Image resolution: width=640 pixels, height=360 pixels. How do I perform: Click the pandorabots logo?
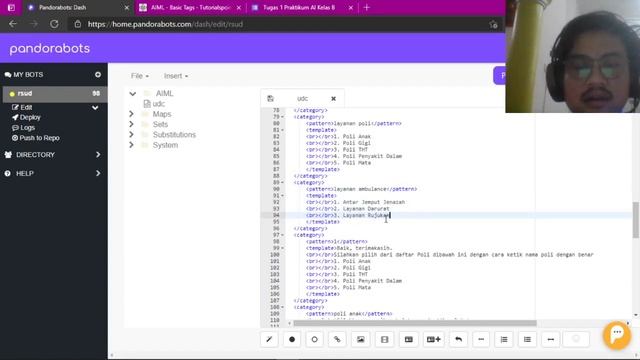click(49, 49)
